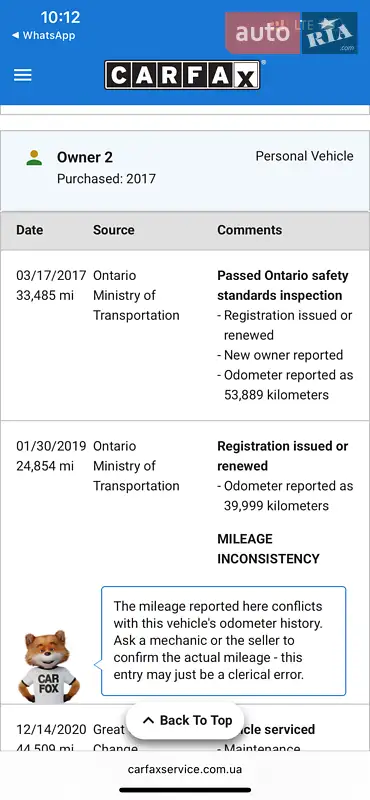Tap the carfaxservice.com.ua address bar
This screenshot has width=370, height=800.
(x=185, y=769)
